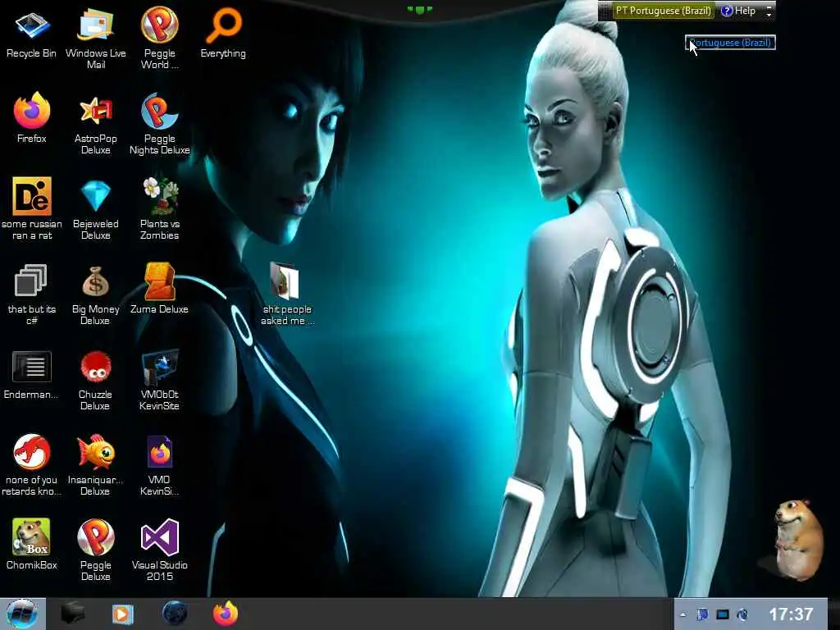Click the green top-edge dock indicator
840x630 pixels.
[419, 10]
